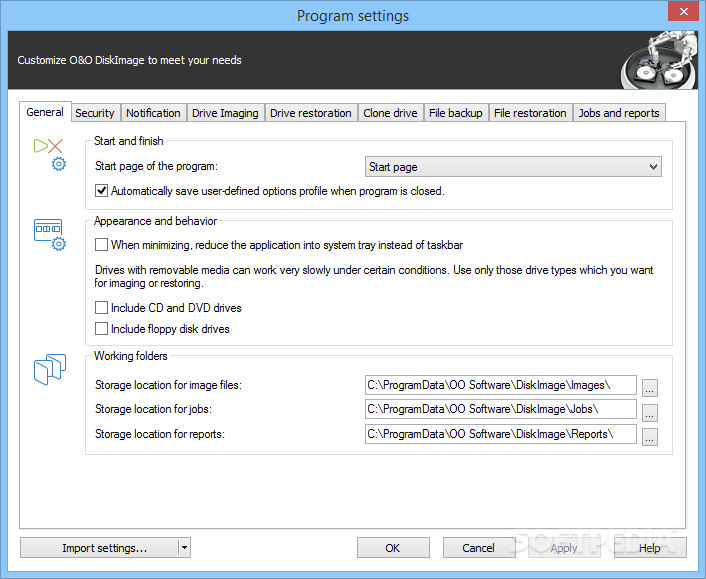Screen dimensions: 706x579
Task: Select the Drive restoration tab
Action: click(311, 113)
